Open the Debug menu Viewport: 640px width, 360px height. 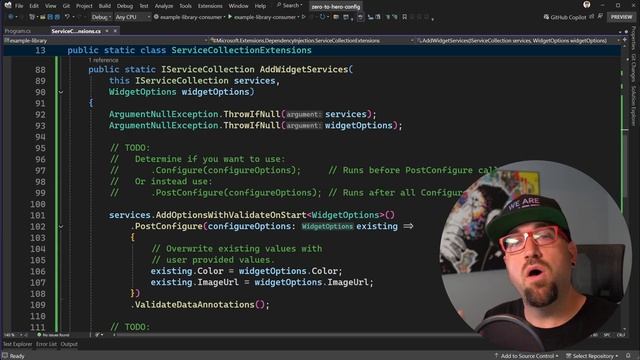click(125, 6)
